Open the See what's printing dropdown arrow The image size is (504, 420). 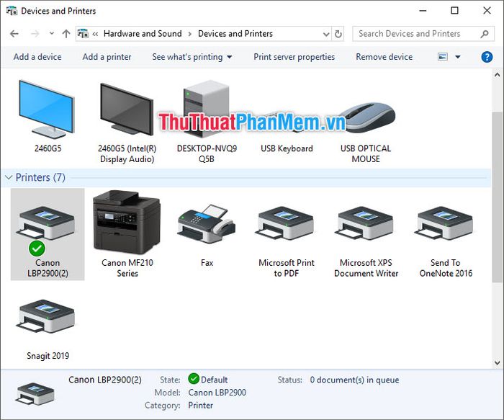[x=230, y=57]
